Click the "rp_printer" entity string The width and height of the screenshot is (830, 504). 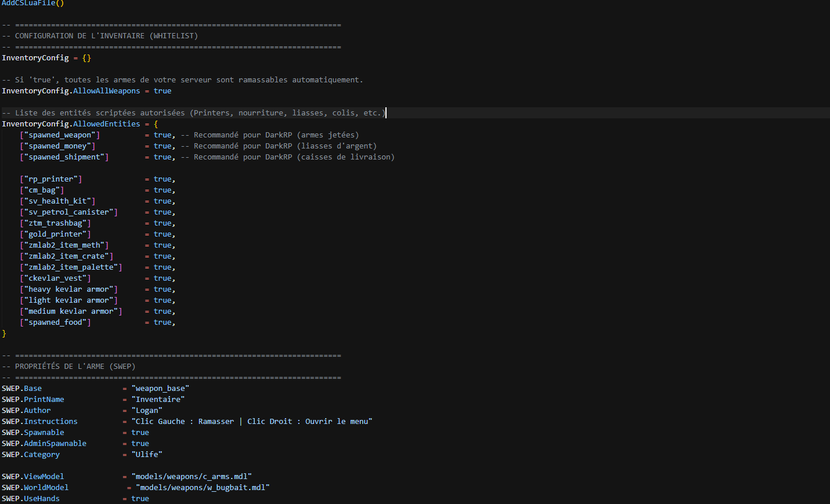50,179
